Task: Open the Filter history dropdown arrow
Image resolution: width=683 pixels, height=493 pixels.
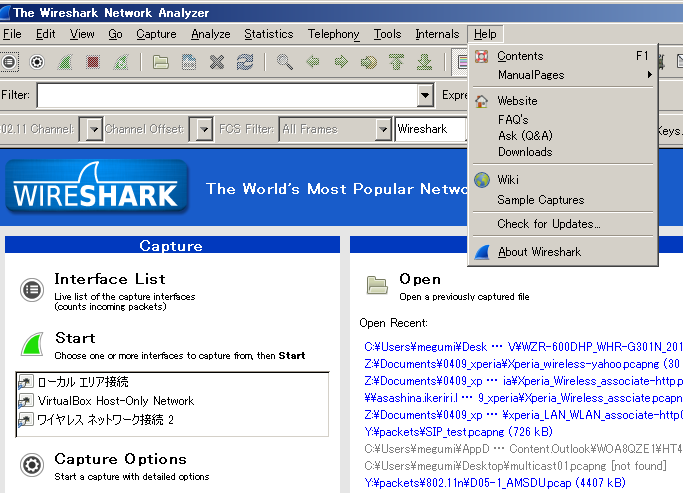Action: point(425,95)
